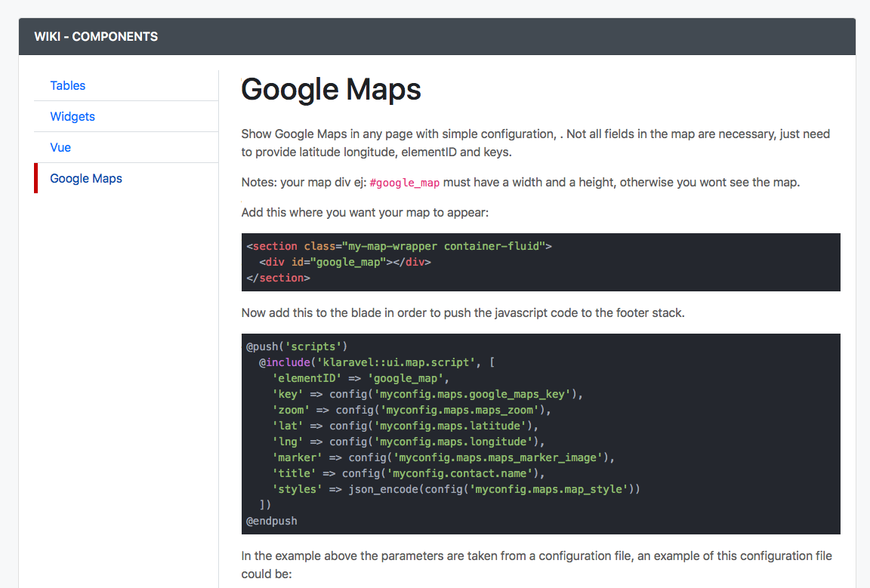Click the 'lng' longitude config line
The width and height of the screenshot is (870, 588).
409,442
